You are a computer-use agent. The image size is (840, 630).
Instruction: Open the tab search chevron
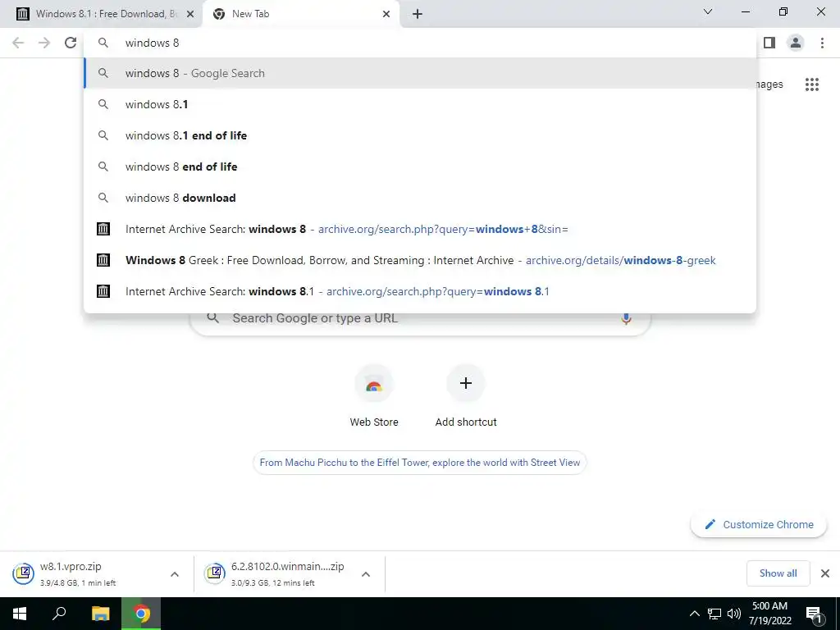coord(708,11)
